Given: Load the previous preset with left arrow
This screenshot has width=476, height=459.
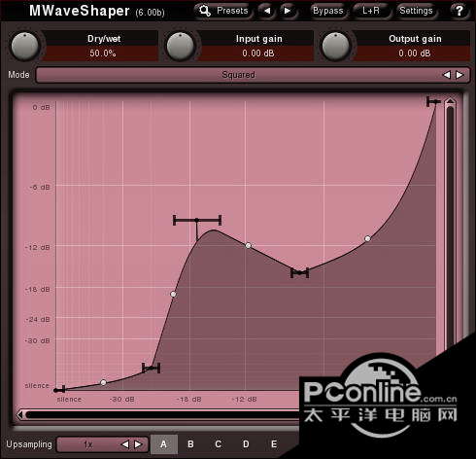Looking at the screenshot, I should tap(267, 11).
